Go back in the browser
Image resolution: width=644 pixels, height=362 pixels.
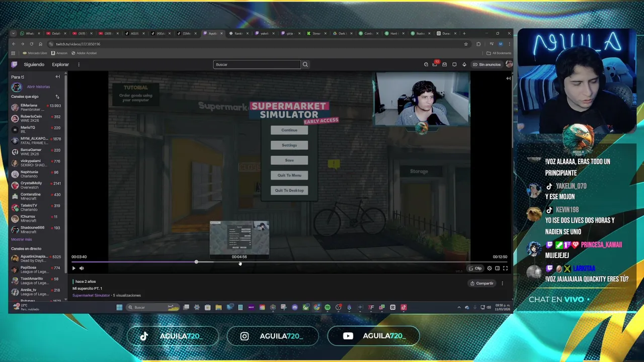click(x=14, y=44)
